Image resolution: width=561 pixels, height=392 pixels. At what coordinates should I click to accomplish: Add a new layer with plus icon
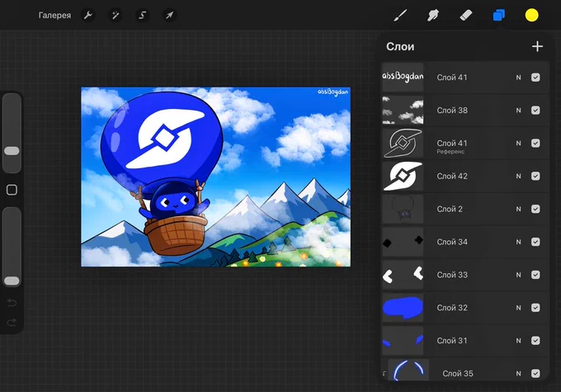537,46
